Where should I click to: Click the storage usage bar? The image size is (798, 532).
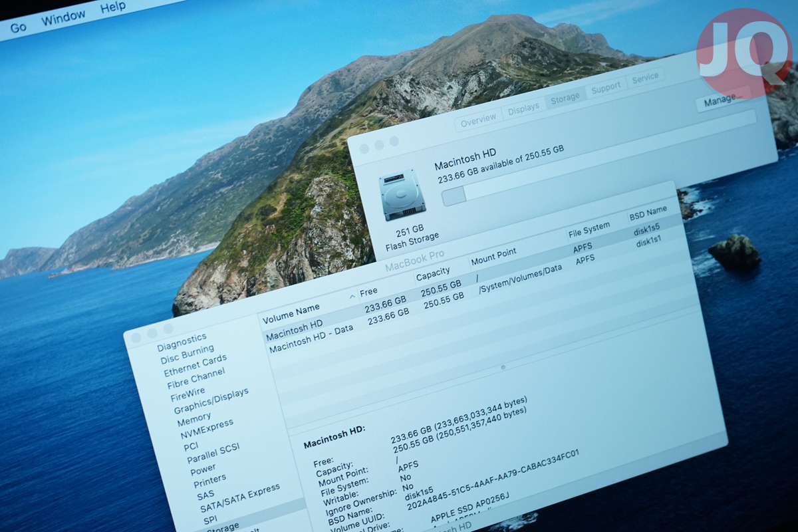(x=598, y=158)
